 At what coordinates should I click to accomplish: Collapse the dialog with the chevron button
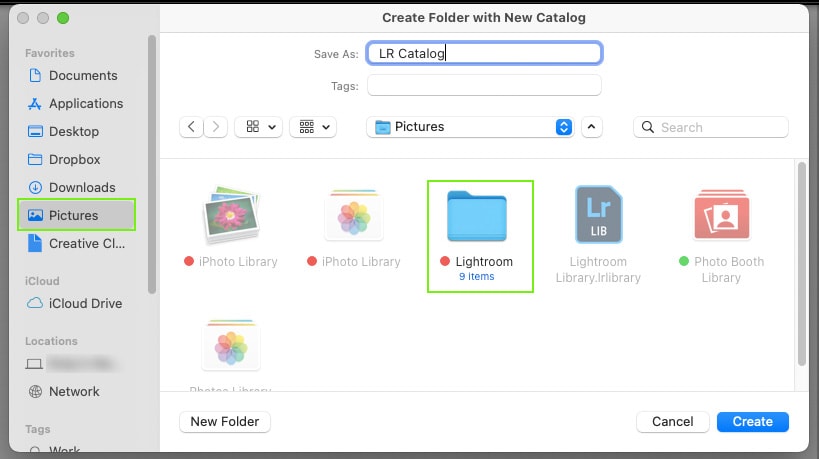[x=591, y=127]
